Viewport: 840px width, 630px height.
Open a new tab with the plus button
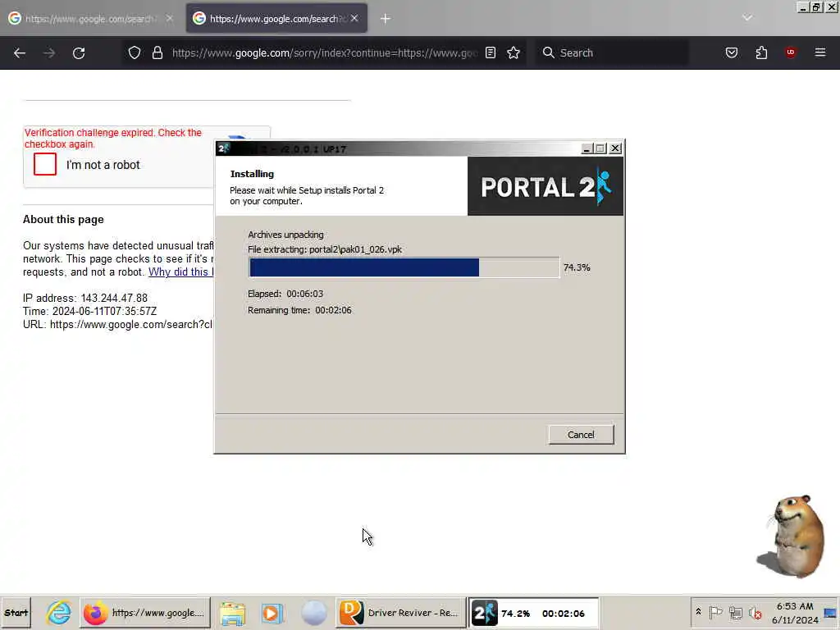(x=386, y=19)
